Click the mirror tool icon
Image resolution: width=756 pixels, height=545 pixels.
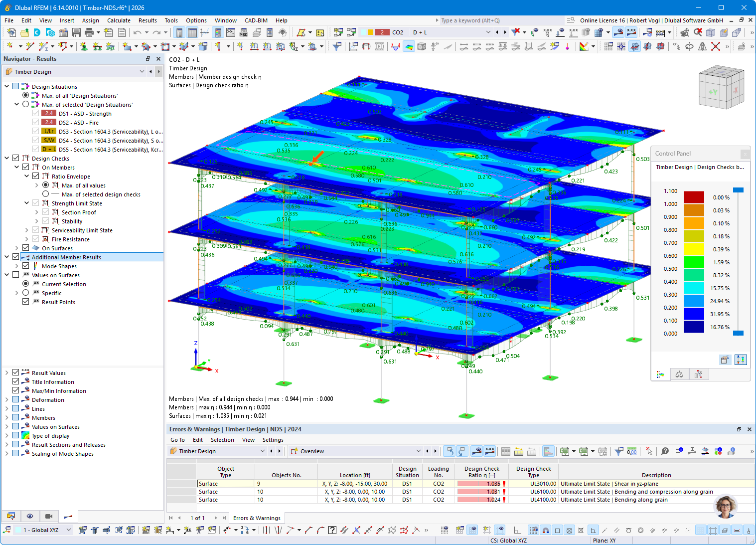click(x=702, y=46)
